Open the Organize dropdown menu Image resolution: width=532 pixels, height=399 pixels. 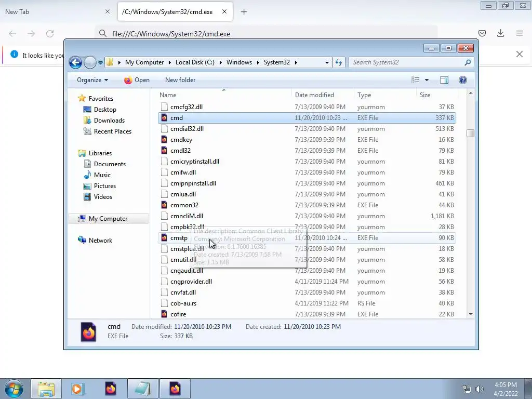click(92, 80)
